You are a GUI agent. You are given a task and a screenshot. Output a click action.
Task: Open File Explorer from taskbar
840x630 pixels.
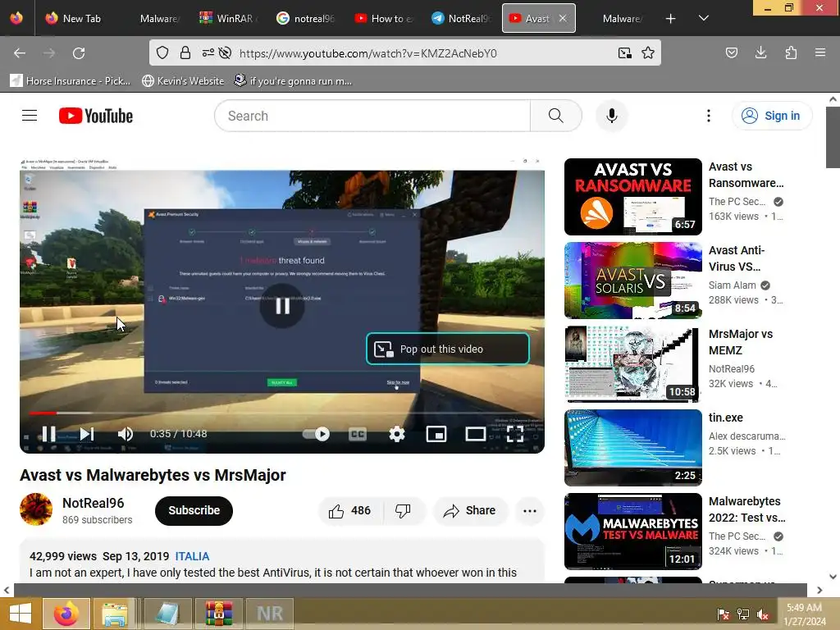[115, 614]
